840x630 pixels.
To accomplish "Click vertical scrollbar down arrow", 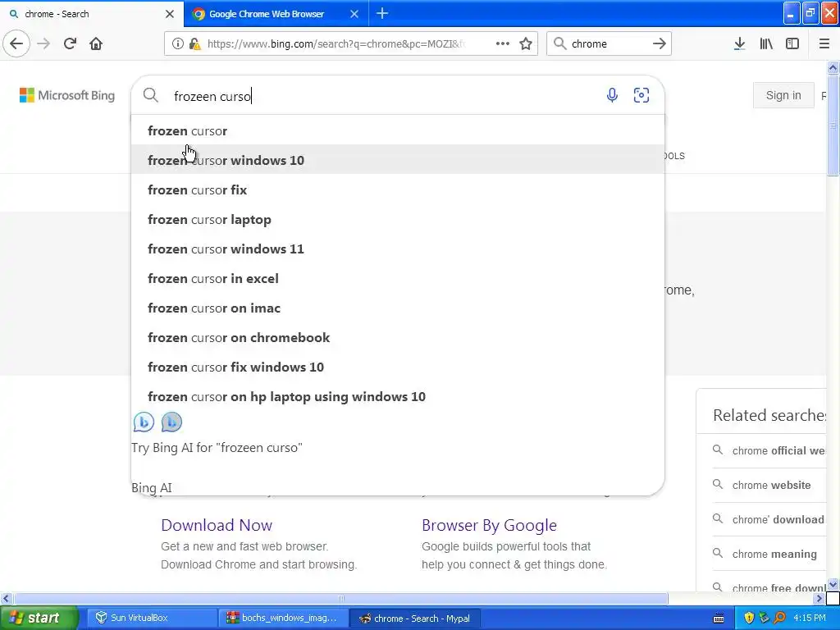I will tap(833, 584).
